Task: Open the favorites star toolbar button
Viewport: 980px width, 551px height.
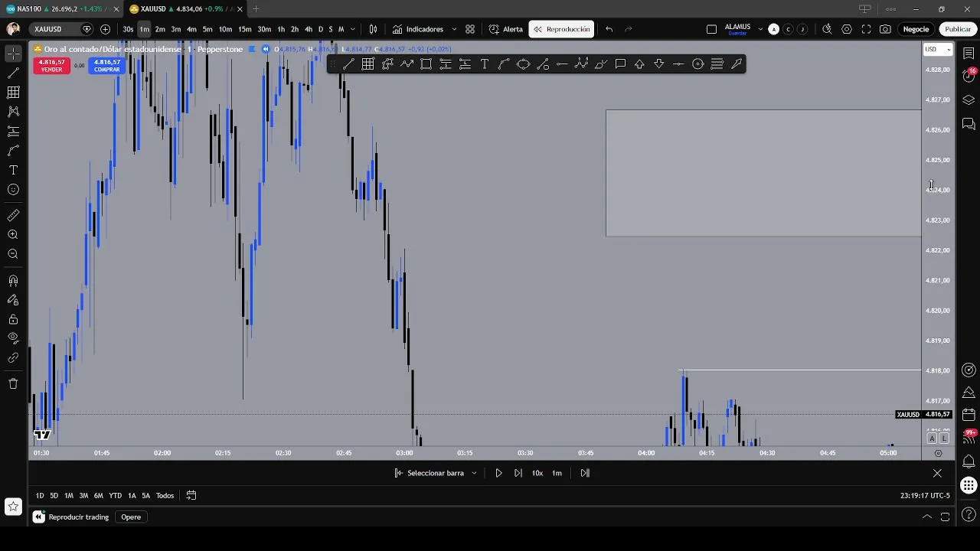Action: click(13, 506)
